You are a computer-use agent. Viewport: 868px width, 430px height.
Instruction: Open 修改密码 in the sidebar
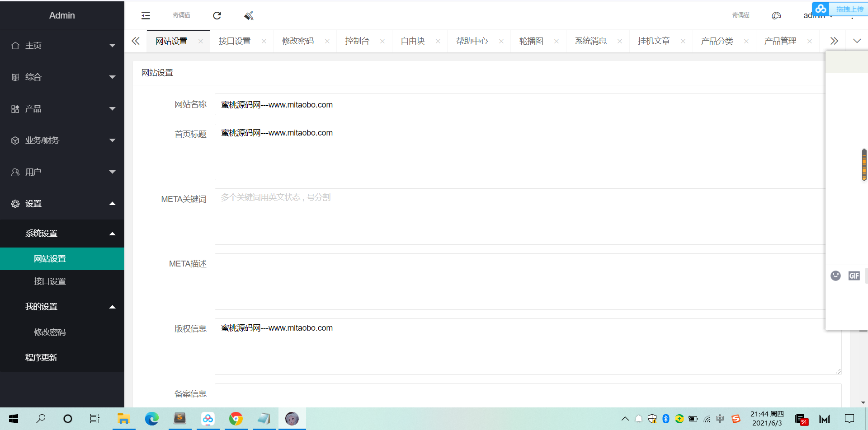pos(62,332)
